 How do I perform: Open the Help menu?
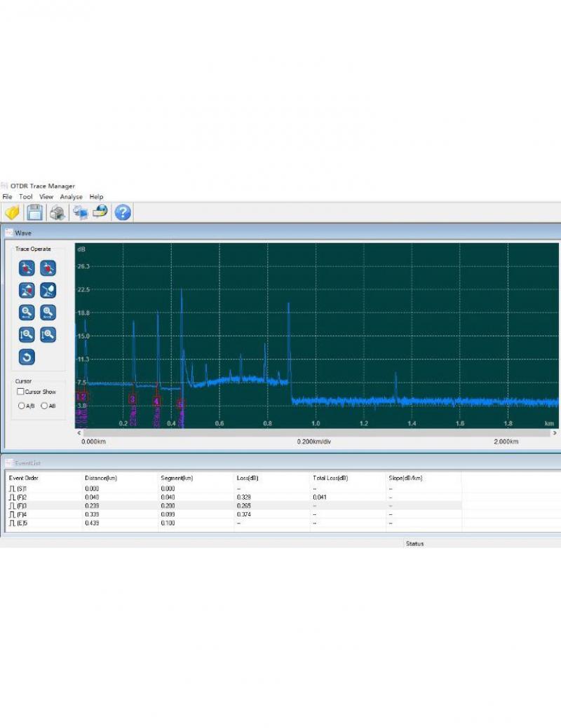[96, 197]
